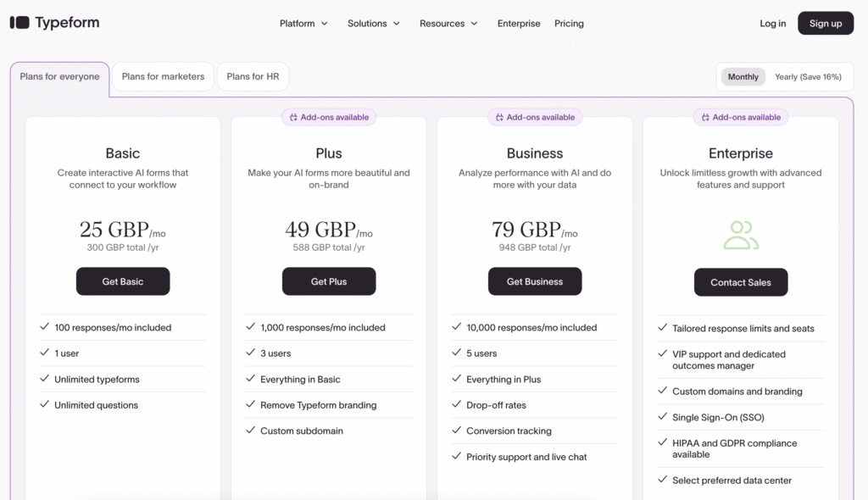Click the Sign up button

(x=826, y=23)
